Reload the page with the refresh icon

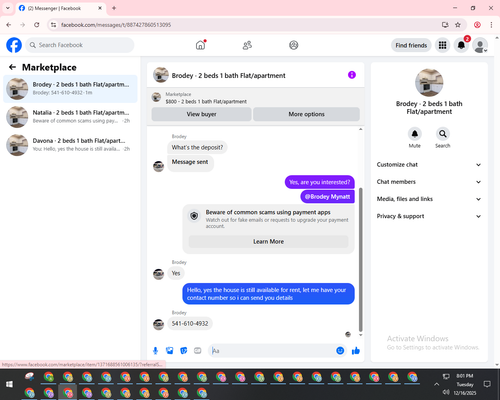(x=37, y=25)
